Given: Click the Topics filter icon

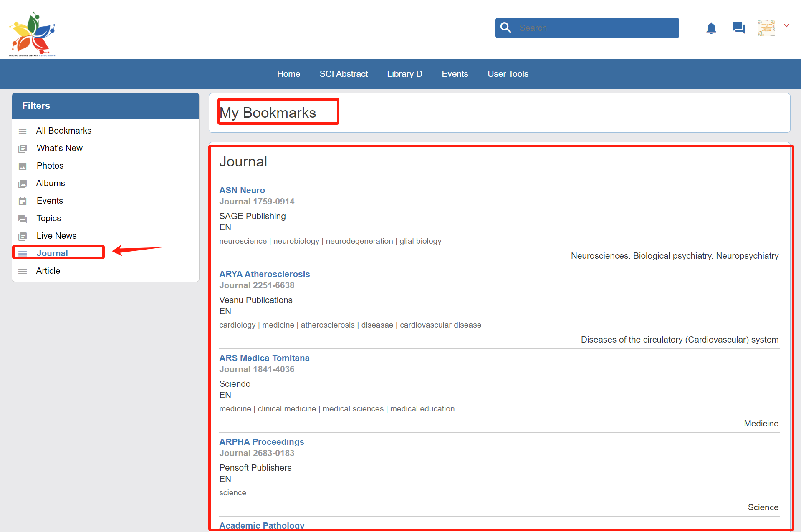Looking at the screenshot, I should [x=23, y=219].
